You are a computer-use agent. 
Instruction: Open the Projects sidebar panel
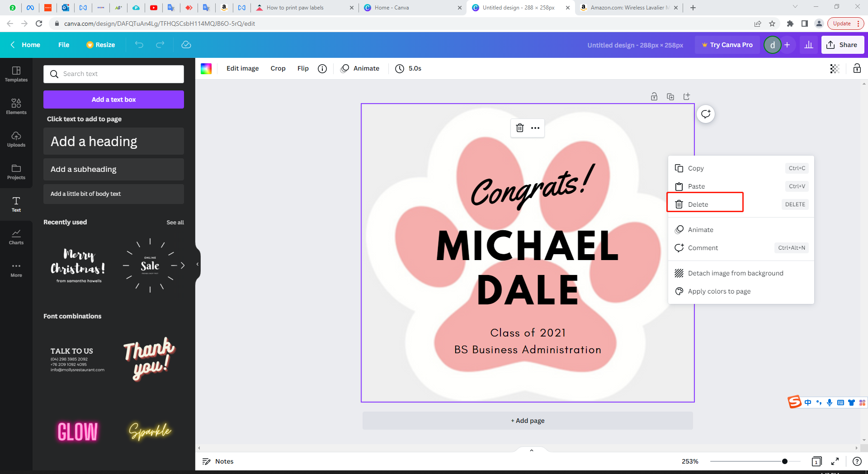(16, 171)
